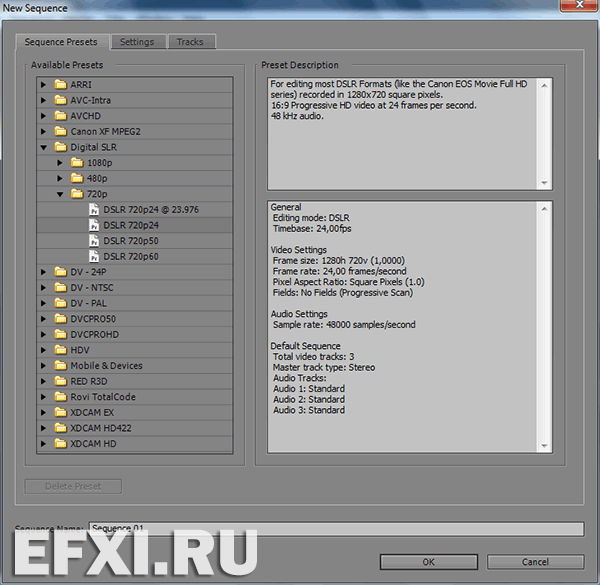Click General settings box scroll up arrow
Screen dimensions: 600x585
point(544,209)
